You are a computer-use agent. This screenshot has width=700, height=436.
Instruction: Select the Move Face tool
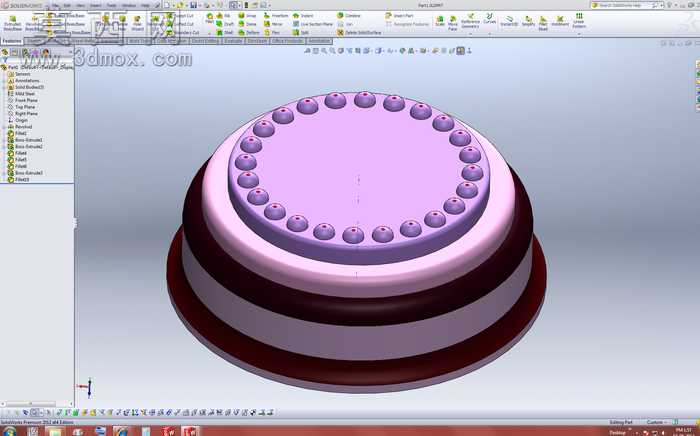(x=453, y=23)
